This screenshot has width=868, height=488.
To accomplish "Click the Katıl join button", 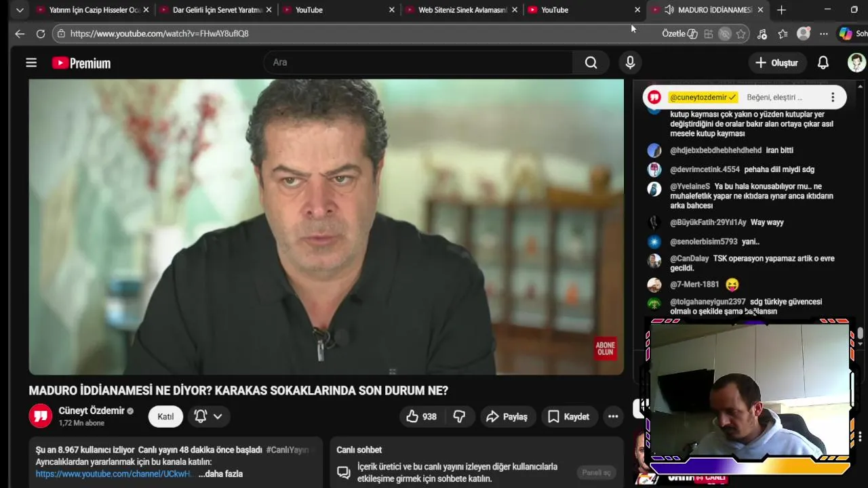I will pyautogui.click(x=165, y=416).
